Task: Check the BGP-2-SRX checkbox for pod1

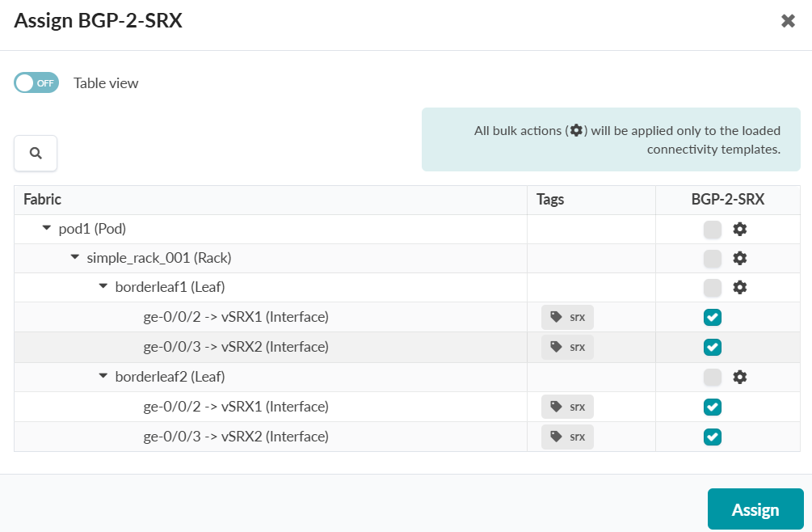Action: (712, 230)
